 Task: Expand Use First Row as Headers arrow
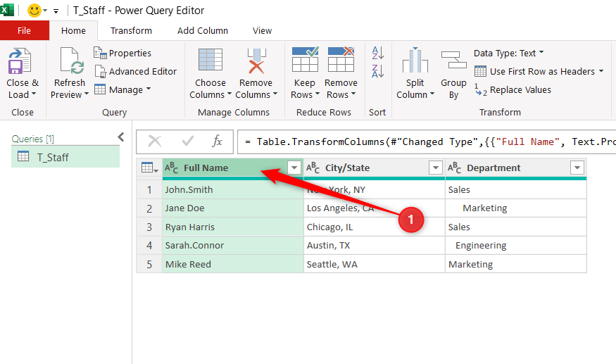click(x=601, y=70)
